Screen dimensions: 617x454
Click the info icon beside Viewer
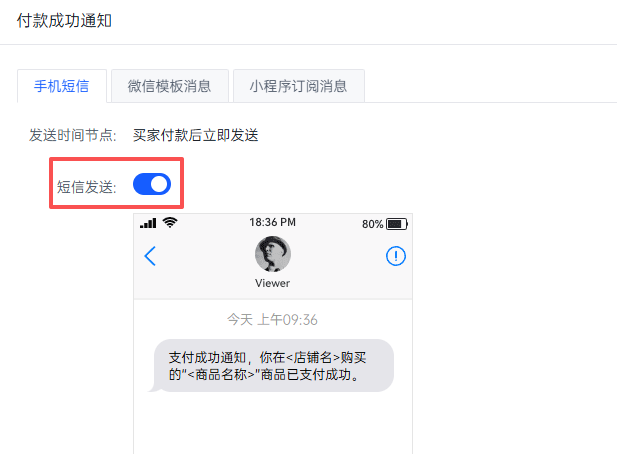coord(396,257)
